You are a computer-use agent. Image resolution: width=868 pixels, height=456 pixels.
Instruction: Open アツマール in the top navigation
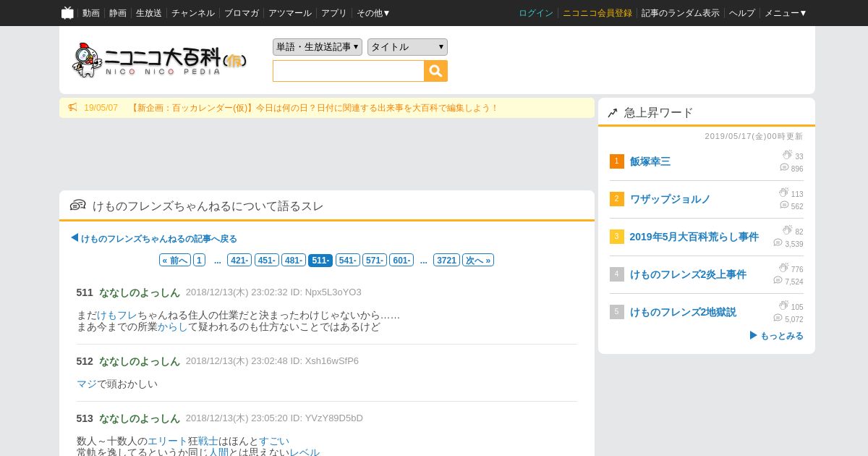(290, 13)
